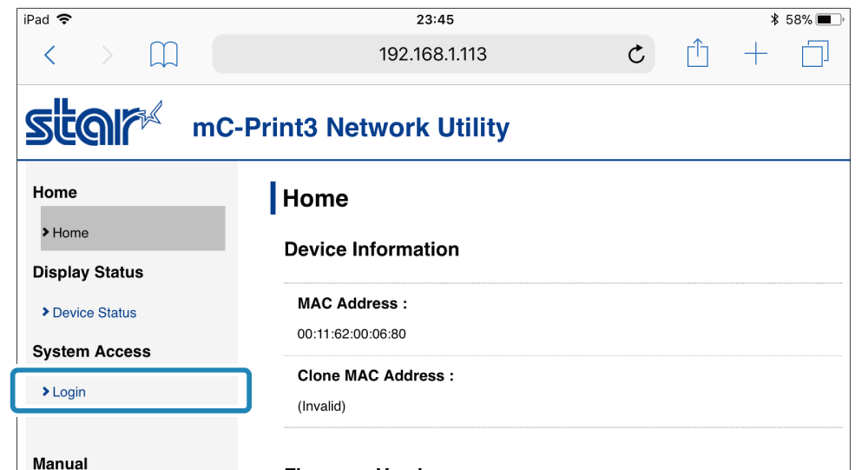The image size is (868, 470).
Task: Open the bookmarks book icon
Action: 163,55
